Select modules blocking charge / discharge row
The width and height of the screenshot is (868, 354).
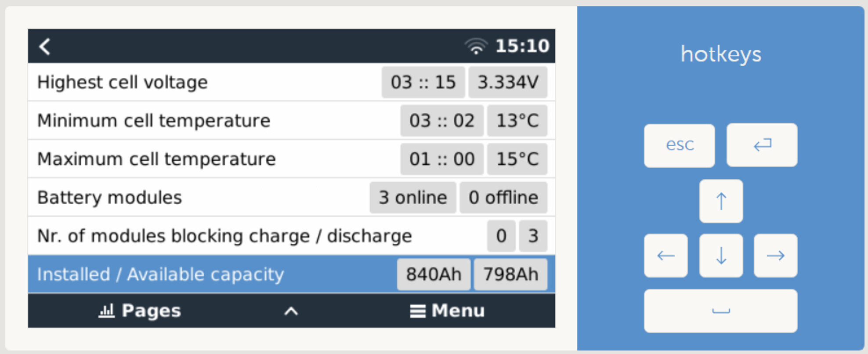292,236
